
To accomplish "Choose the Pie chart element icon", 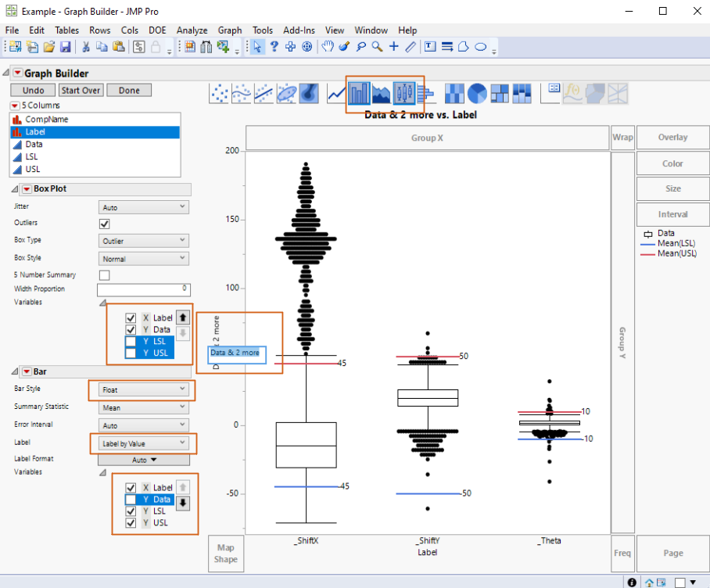I will point(478,94).
